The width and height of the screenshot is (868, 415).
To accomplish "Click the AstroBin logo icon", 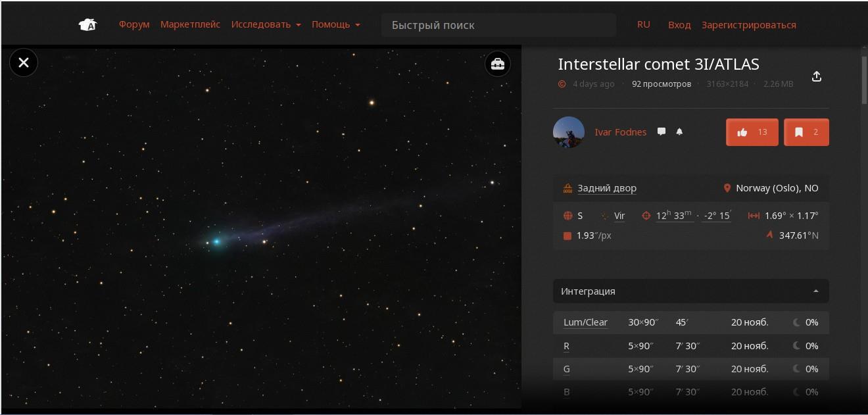I will [x=88, y=24].
